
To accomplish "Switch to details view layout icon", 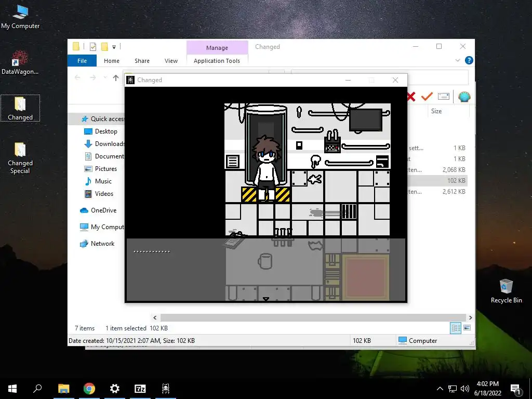I will click(455, 328).
